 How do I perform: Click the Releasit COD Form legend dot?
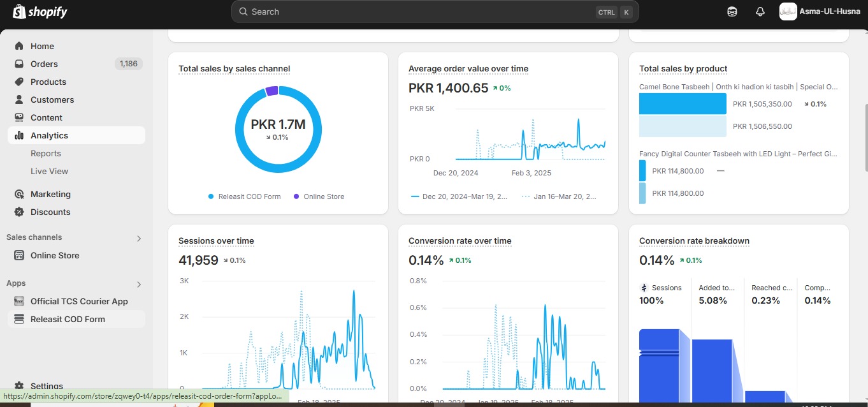point(211,196)
